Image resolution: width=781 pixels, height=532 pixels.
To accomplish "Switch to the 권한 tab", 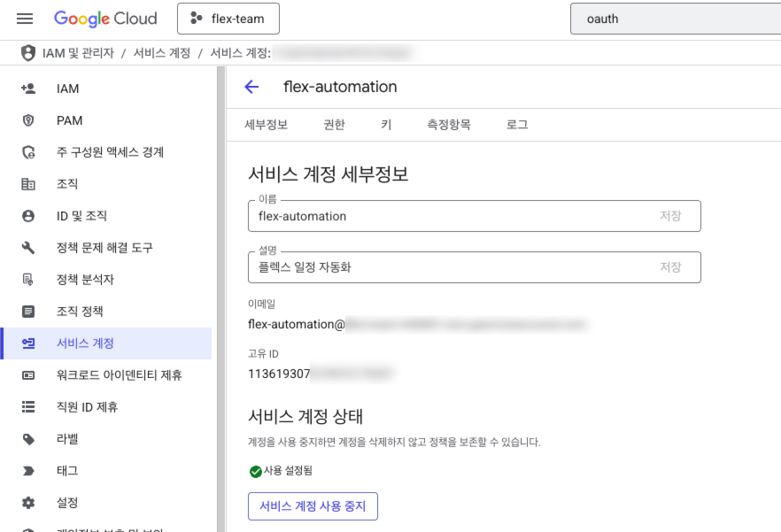I will 334,125.
